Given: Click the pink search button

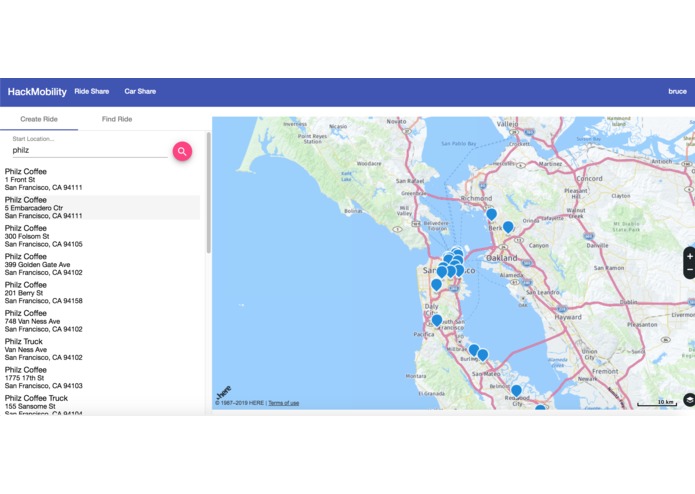Looking at the screenshot, I should point(182,151).
